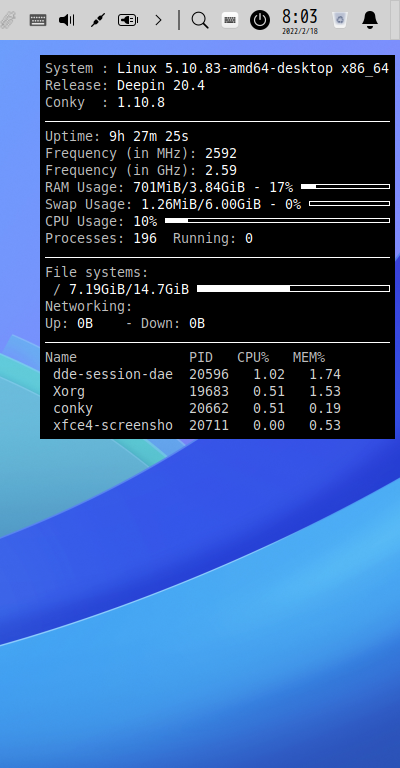Click the 'CPU%' column header
Image resolution: width=400 pixels, height=768 pixels.
click(253, 358)
